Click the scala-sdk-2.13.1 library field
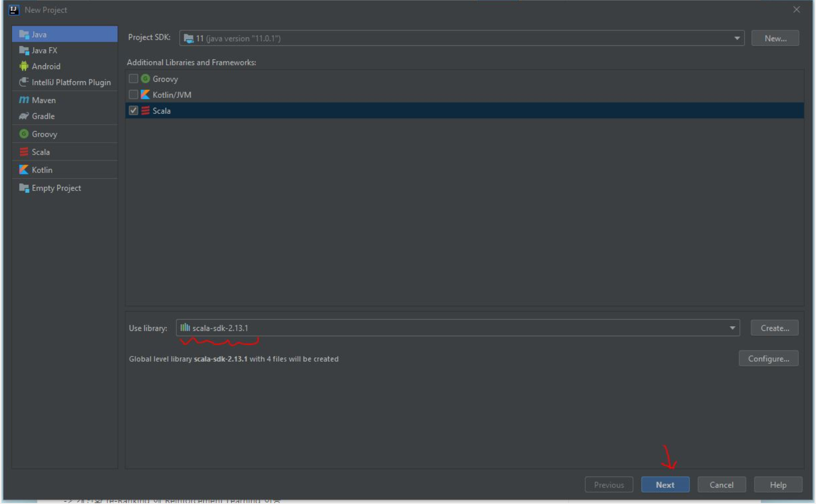Screen dimensions: 816x504 click(x=458, y=328)
